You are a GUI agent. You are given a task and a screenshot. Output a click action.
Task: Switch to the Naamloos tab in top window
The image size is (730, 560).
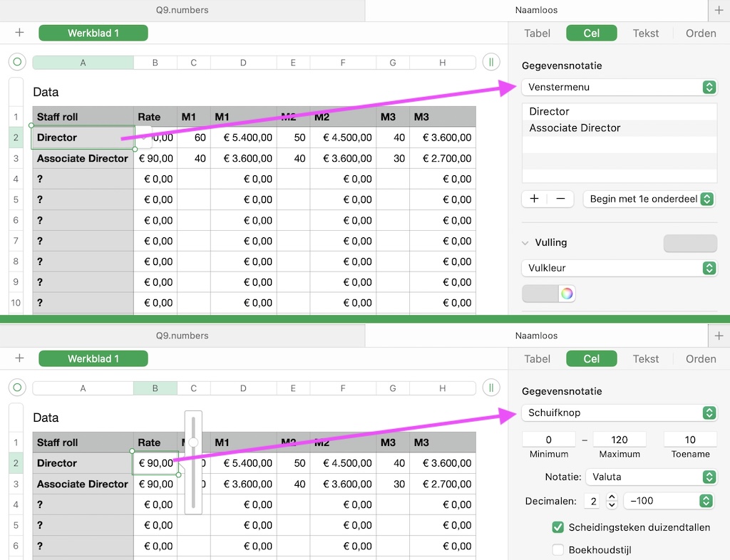pyautogui.click(x=536, y=10)
